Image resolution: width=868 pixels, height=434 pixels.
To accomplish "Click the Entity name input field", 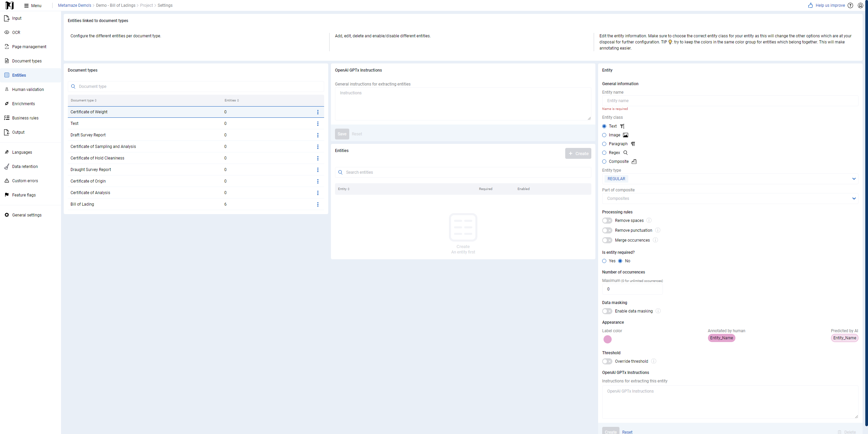I will 730,101.
